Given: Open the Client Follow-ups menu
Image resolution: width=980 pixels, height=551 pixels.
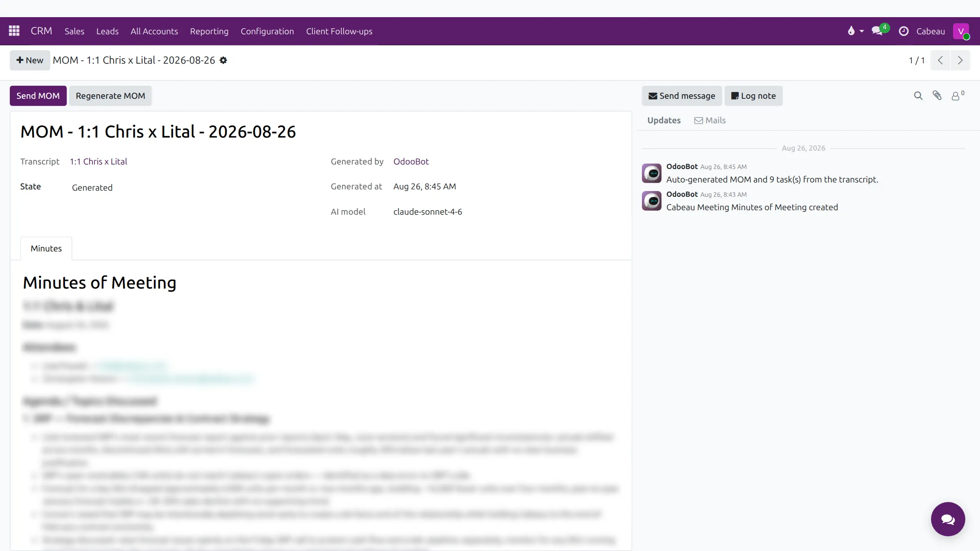Looking at the screenshot, I should coord(339,31).
